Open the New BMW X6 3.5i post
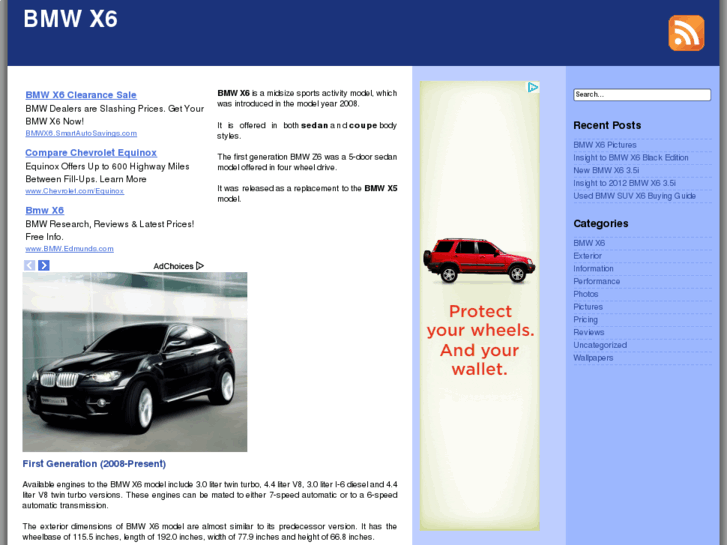Viewport: 727px width, 545px height. coord(606,170)
